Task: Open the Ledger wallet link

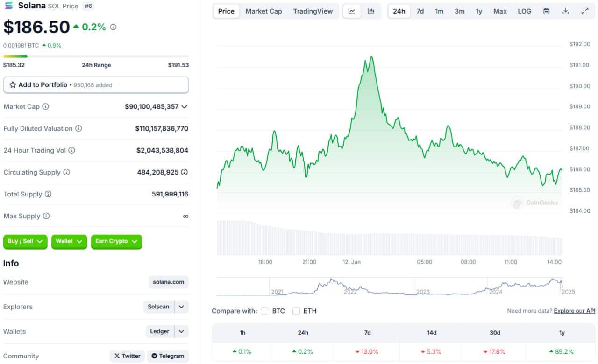Action: (159, 331)
